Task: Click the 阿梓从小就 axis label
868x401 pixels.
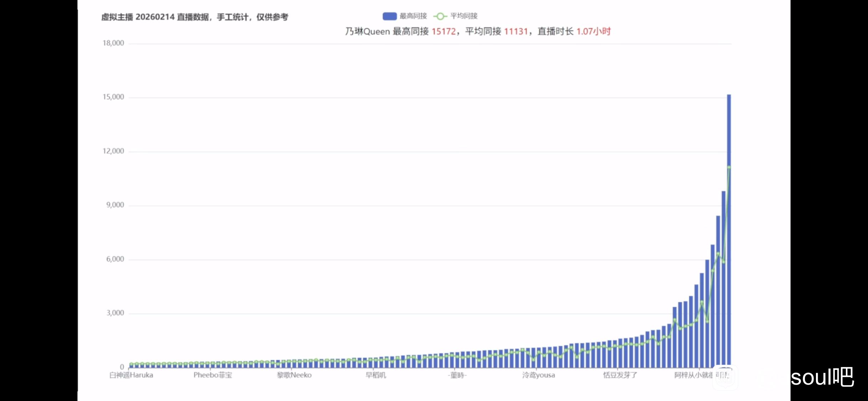Action: tap(693, 375)
